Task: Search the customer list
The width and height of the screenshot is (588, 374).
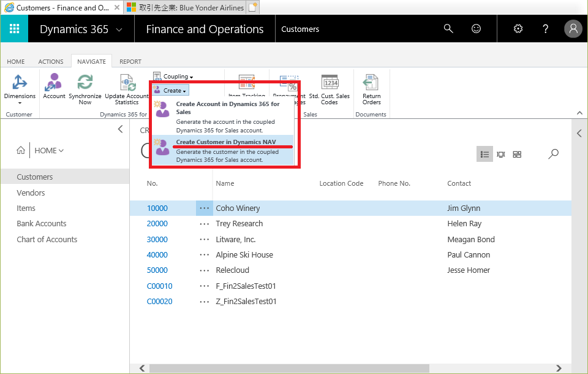Action: coord(553,154)
